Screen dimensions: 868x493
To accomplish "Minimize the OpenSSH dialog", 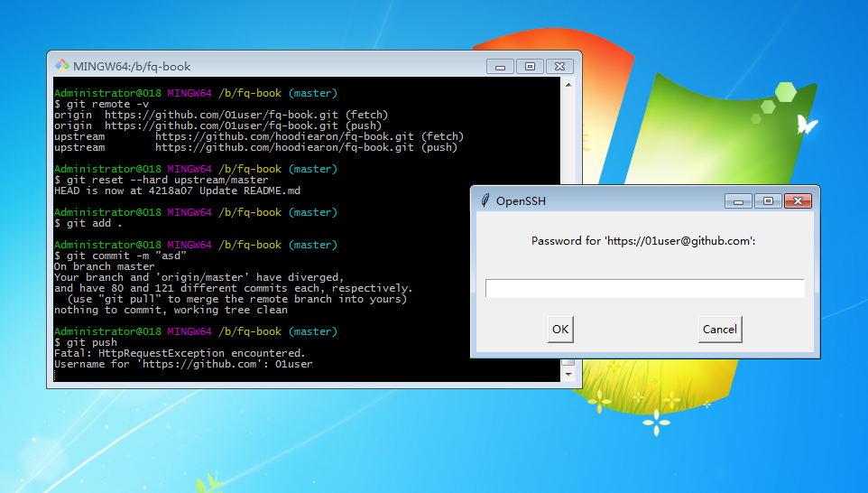I will (738, 201).
